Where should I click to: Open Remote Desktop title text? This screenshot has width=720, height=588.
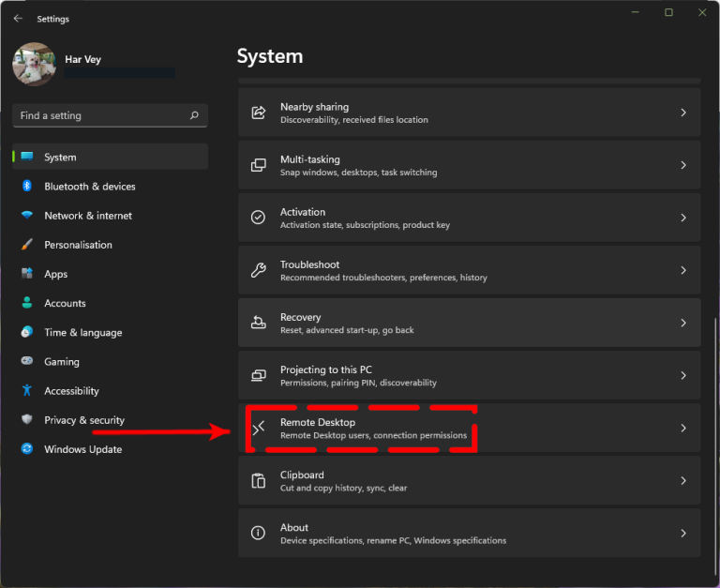coord(318,423)
